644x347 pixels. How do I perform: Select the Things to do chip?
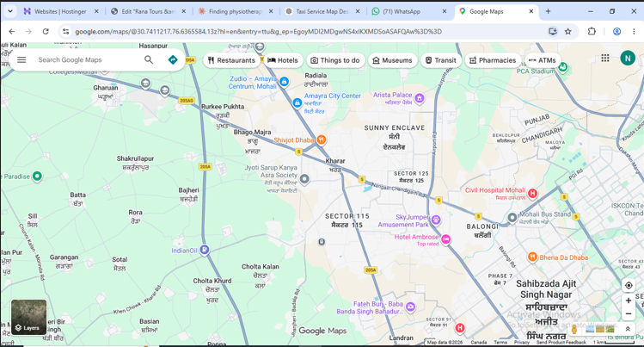335,60
